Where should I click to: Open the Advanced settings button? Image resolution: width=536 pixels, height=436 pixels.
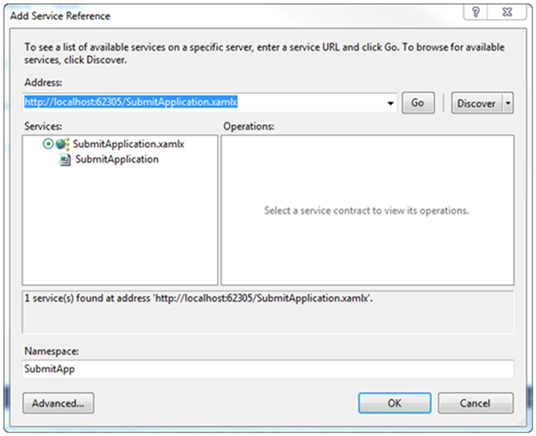[x=58, y=403]
